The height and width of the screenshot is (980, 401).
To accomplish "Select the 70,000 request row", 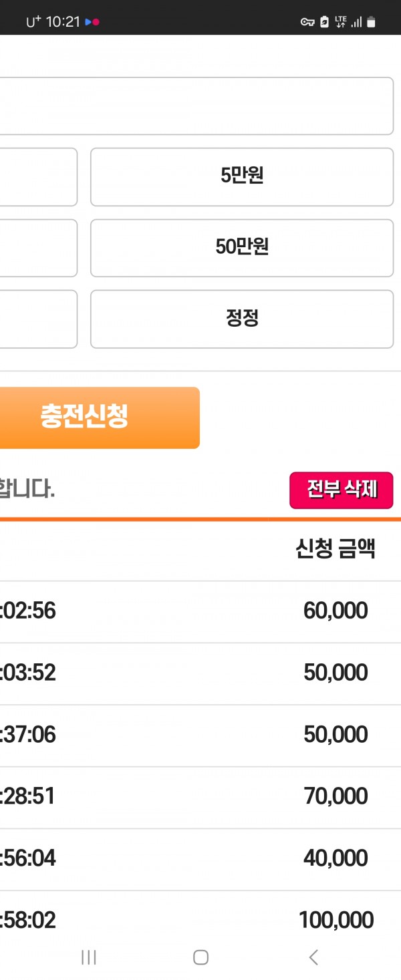I will 200,797.
